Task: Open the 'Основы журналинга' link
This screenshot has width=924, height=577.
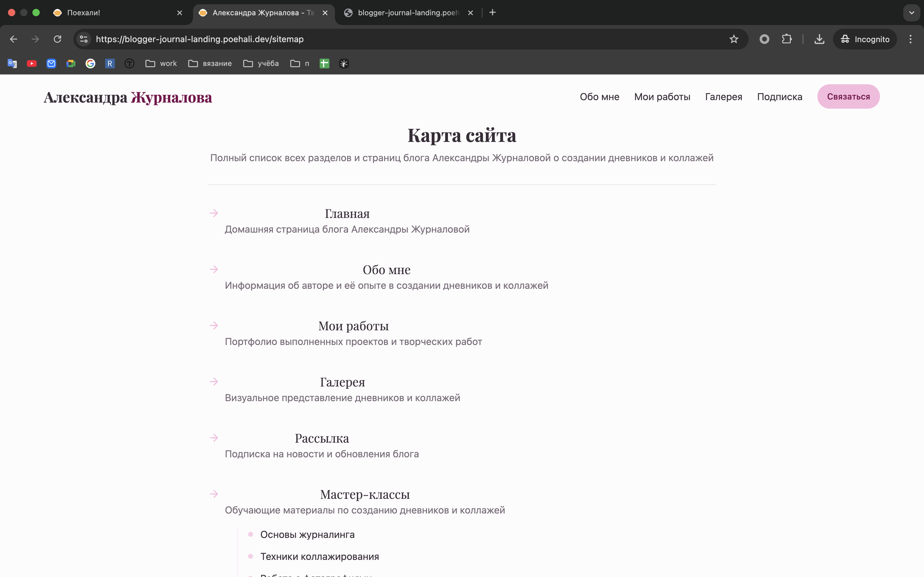Action: [x=307, y=534]
